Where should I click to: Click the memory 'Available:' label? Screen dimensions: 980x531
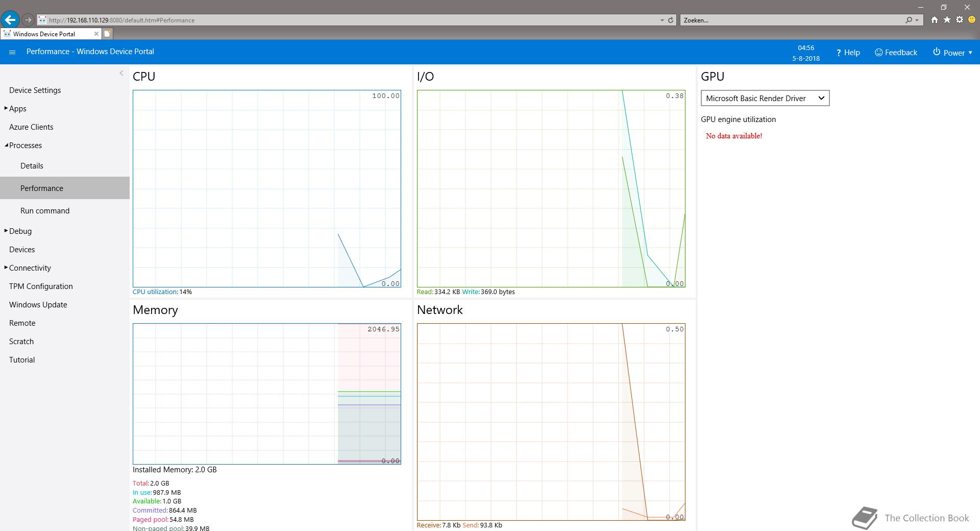[x=147, y=501]
